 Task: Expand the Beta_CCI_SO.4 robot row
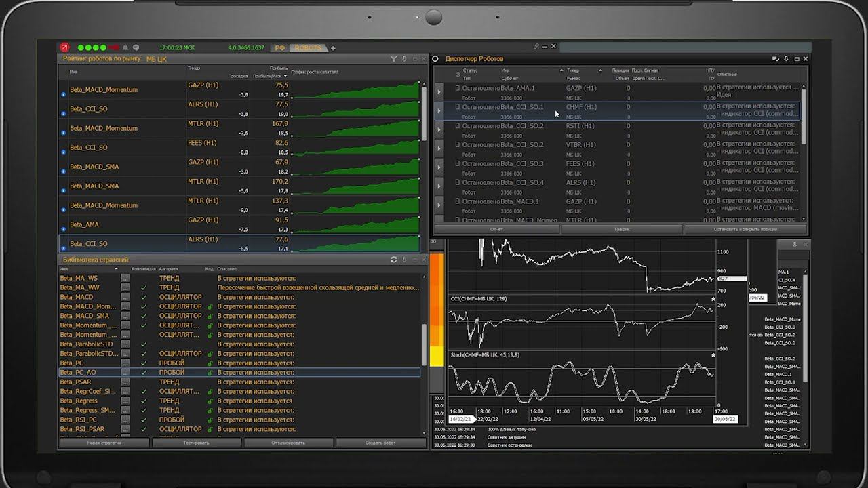pos(439,186)
